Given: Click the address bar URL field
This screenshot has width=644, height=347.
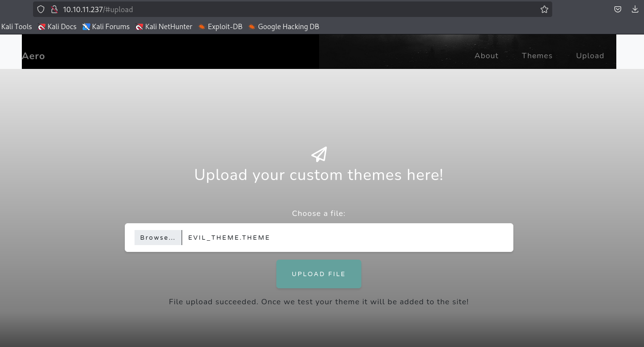Looking at the screenshot, I should (x=292, y=9).
